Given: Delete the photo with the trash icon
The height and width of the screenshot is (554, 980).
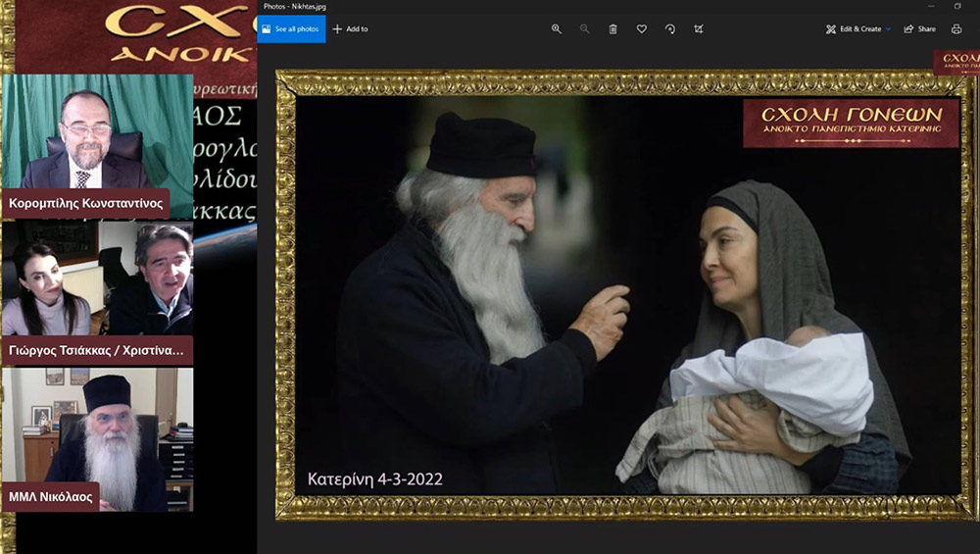Looking at the screenshot, I should click(613, 28).
